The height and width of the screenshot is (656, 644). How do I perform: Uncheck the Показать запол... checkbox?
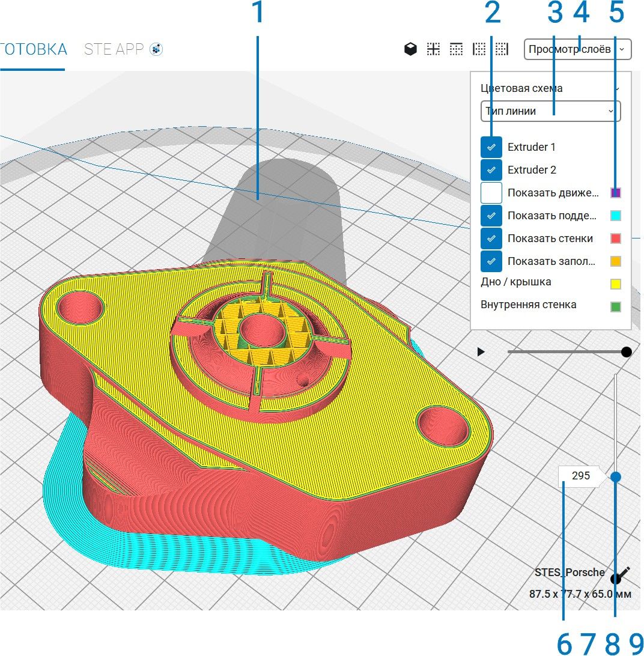click(x=491, y=261)
